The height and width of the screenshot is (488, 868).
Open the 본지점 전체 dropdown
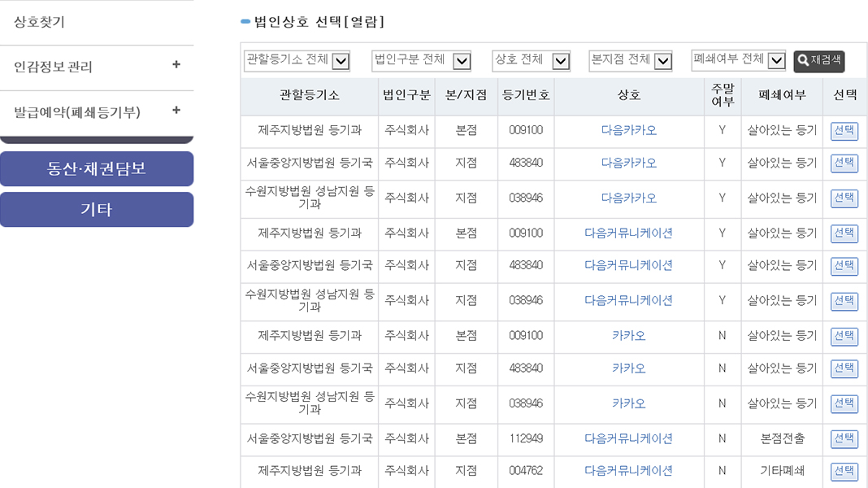(x=631, y=60)
